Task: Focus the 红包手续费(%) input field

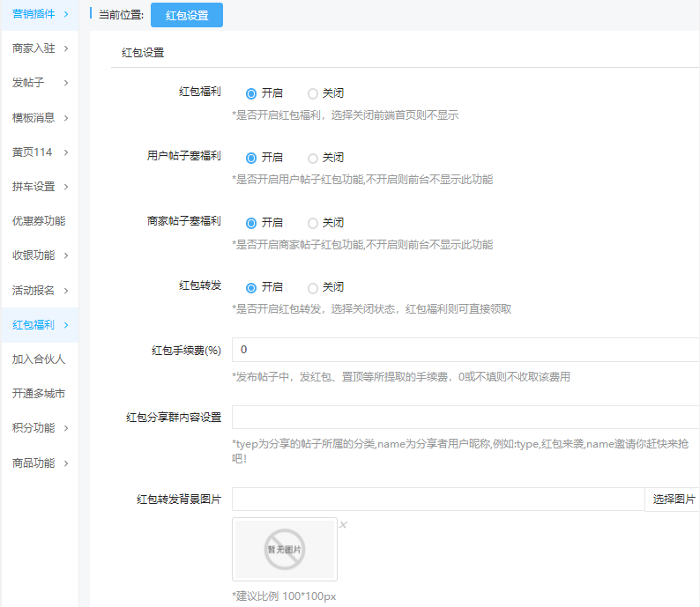Action: point(465,350)
